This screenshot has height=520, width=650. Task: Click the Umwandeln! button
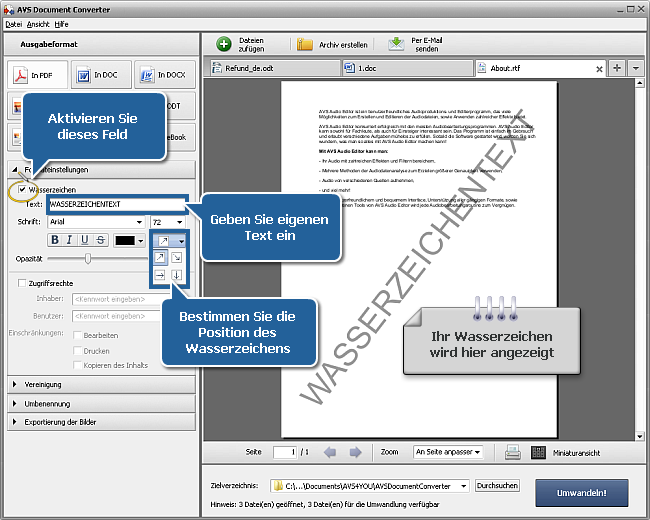click(582, 493)
